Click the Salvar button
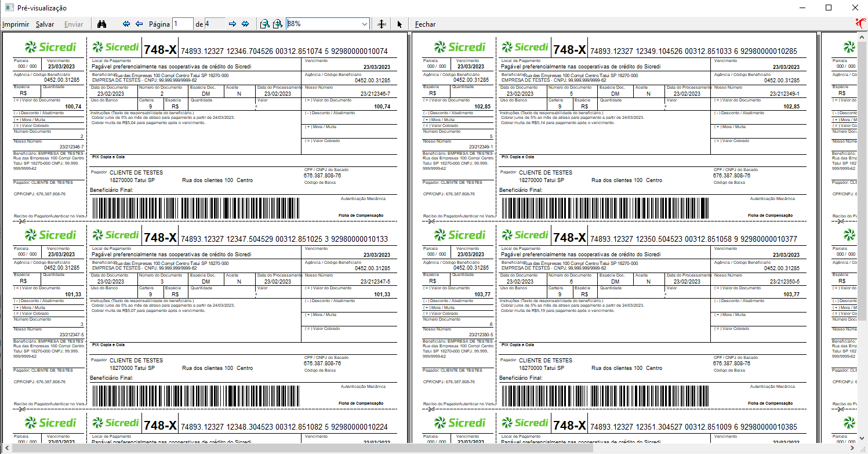The height and width of the screenshot is (454, 868). pos(45,24)
